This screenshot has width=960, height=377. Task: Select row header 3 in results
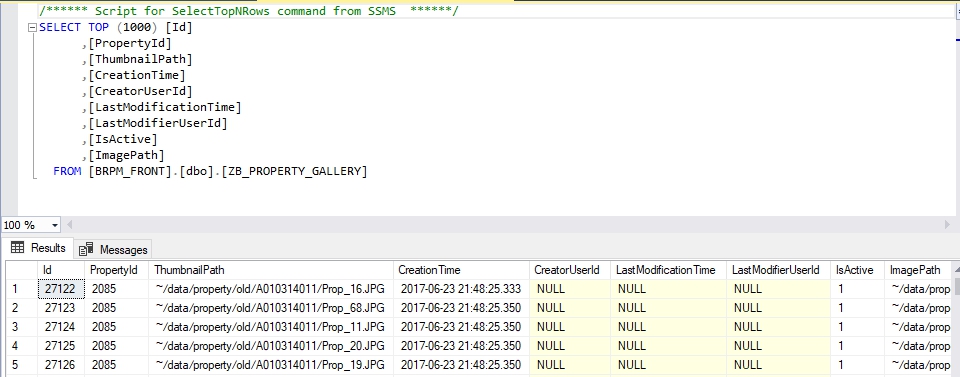(x=22, y=327)
